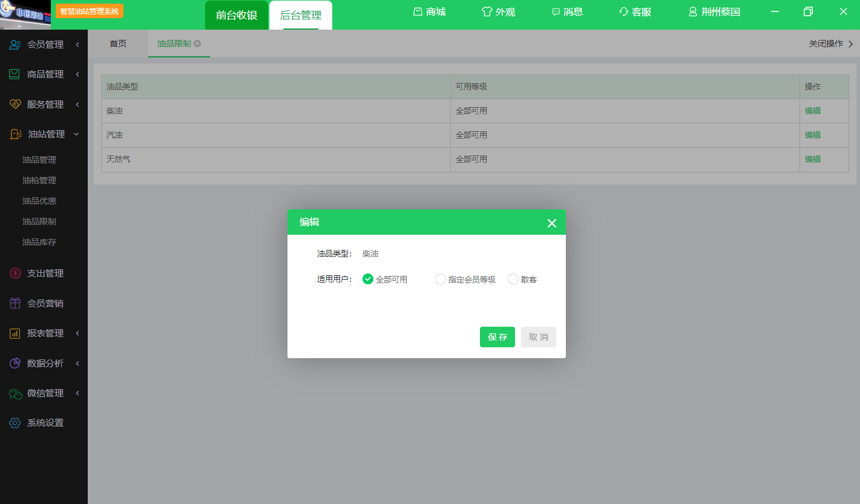Click 客服 customer service headset icon
Screen dimensions: 860x504
(x=624, y=11)
